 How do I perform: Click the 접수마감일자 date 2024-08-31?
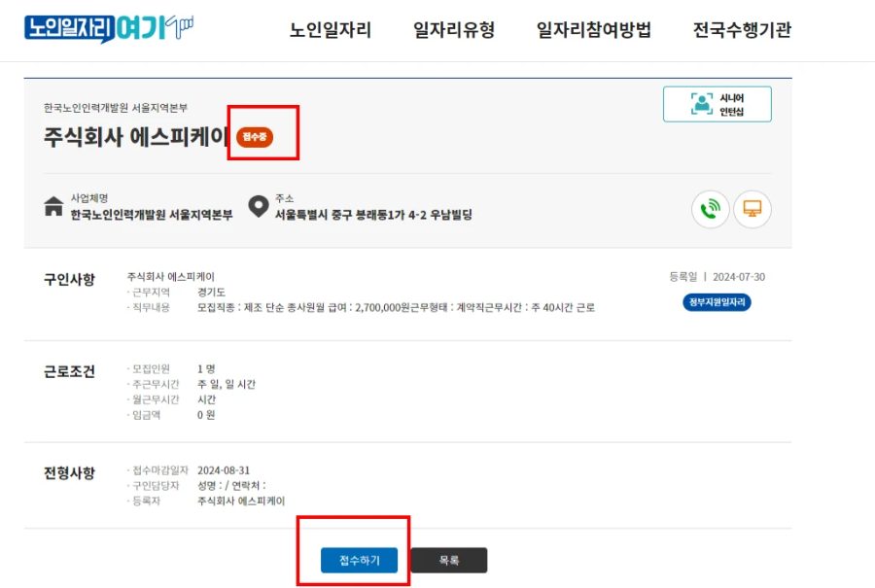[225, 468]
